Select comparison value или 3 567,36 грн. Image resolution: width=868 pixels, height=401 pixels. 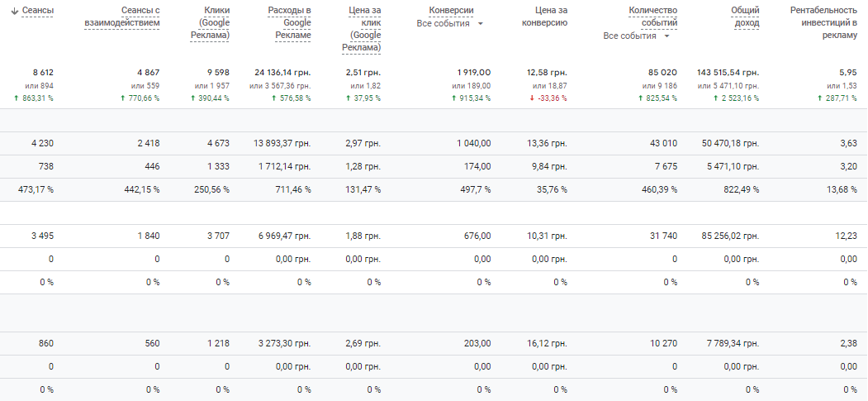pos(280,86)
